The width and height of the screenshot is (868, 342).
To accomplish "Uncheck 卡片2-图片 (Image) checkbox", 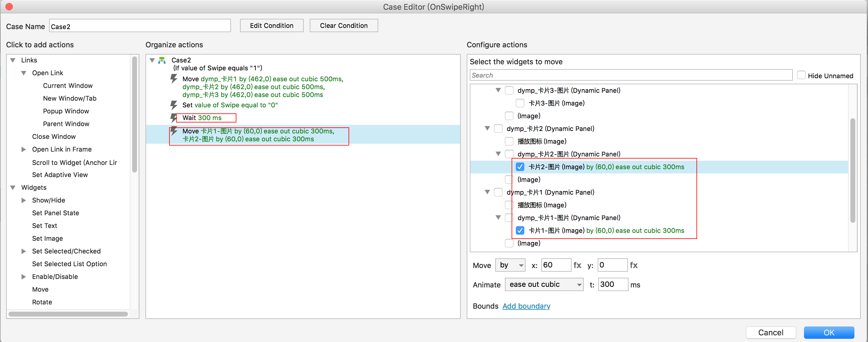I will pyautogui.click(x=520, y=167).
